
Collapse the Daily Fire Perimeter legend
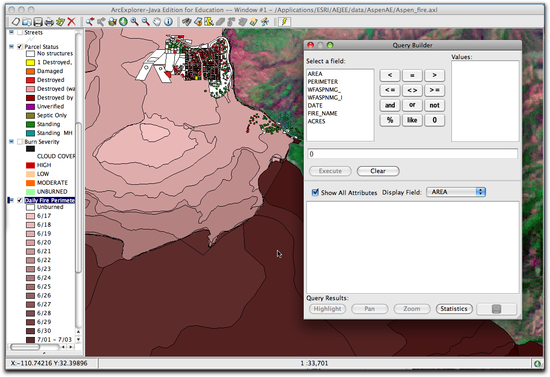(11, 200)
